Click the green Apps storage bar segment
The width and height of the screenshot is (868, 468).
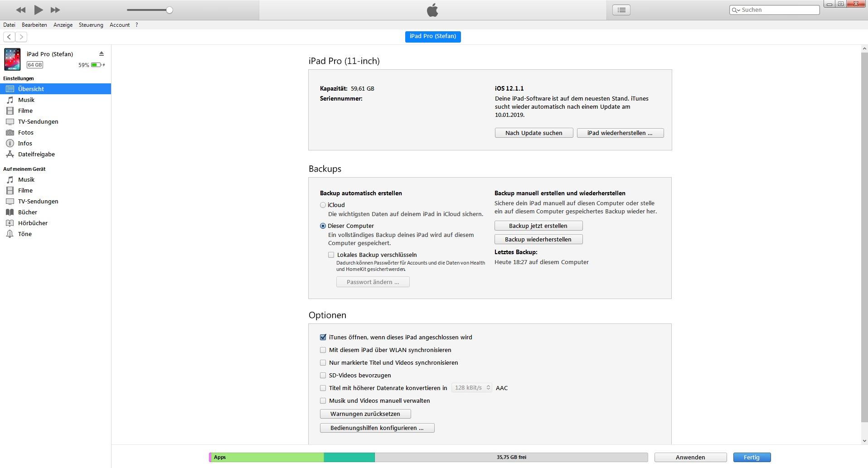[x=267, y=457]
